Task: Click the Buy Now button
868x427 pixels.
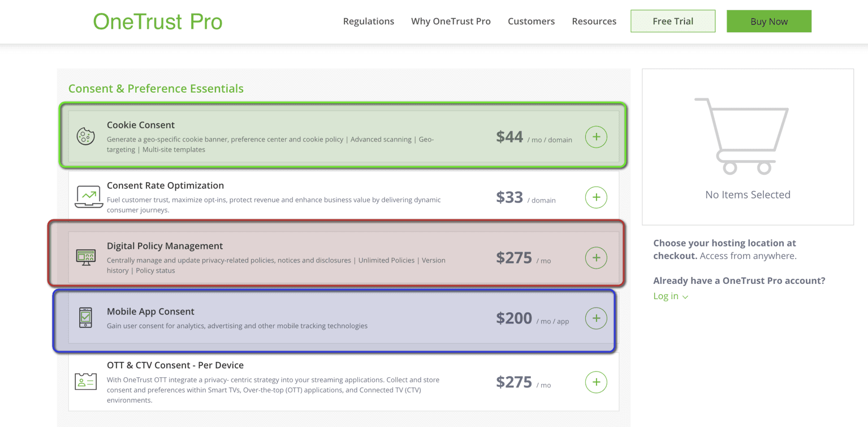Action: (x=768, y=20)
